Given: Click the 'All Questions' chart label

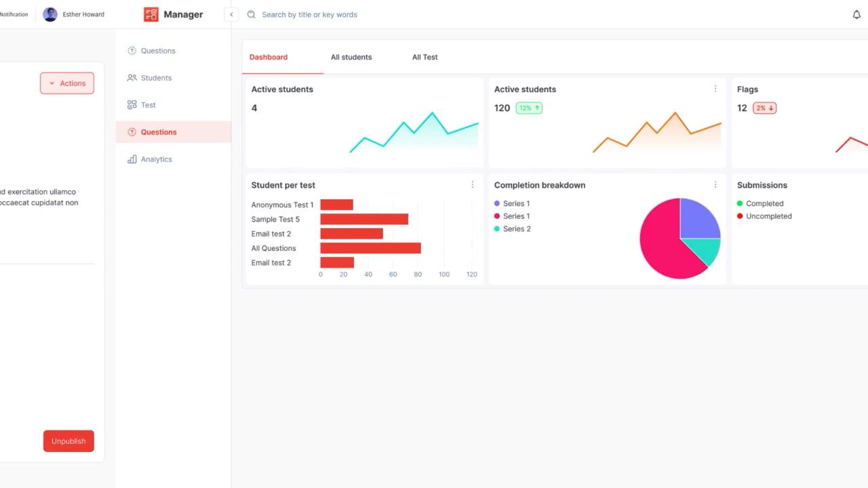Looking at the screenshot, I should pos(274,248).
